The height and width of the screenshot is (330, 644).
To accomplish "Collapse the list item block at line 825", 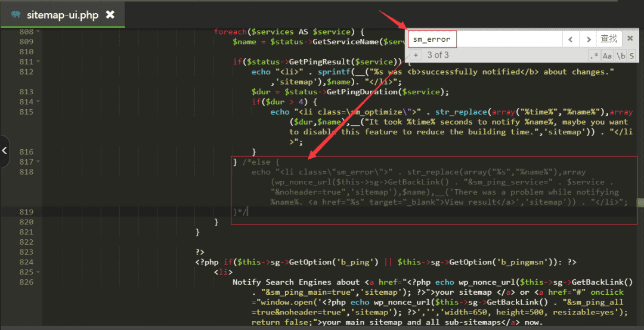I will pyautogui.click(x=38, y=272).
